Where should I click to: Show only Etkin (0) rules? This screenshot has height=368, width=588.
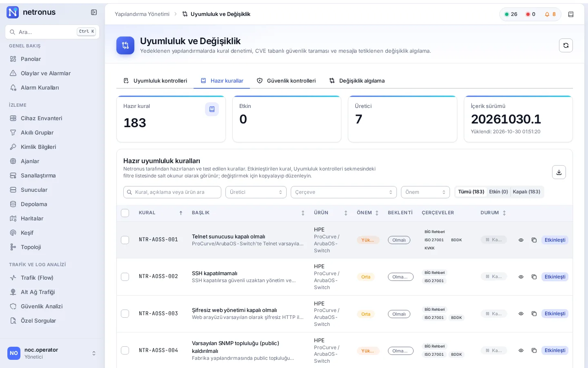point(499,192)
